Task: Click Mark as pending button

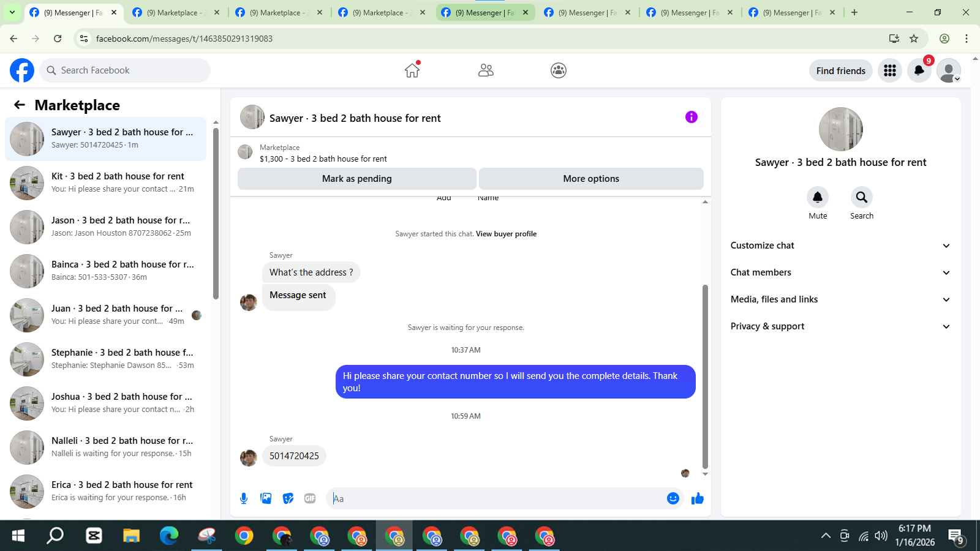Action: (x=357, y=179)
